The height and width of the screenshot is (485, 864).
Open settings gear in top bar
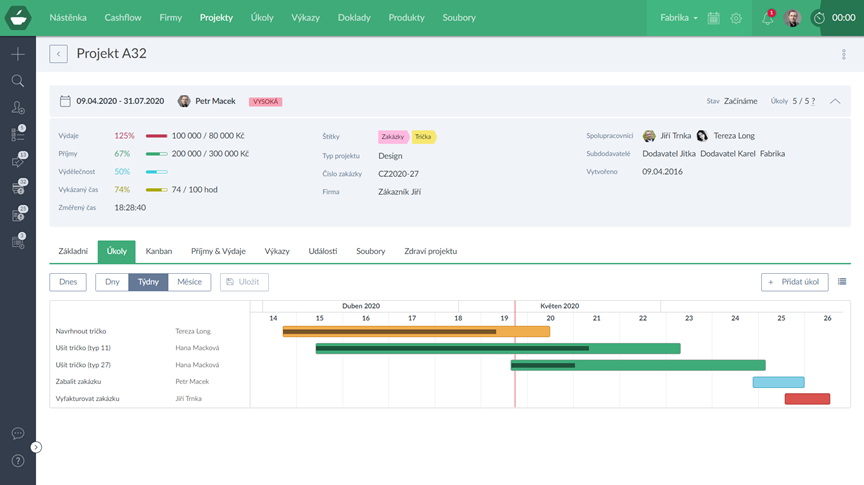coord(736,18)
